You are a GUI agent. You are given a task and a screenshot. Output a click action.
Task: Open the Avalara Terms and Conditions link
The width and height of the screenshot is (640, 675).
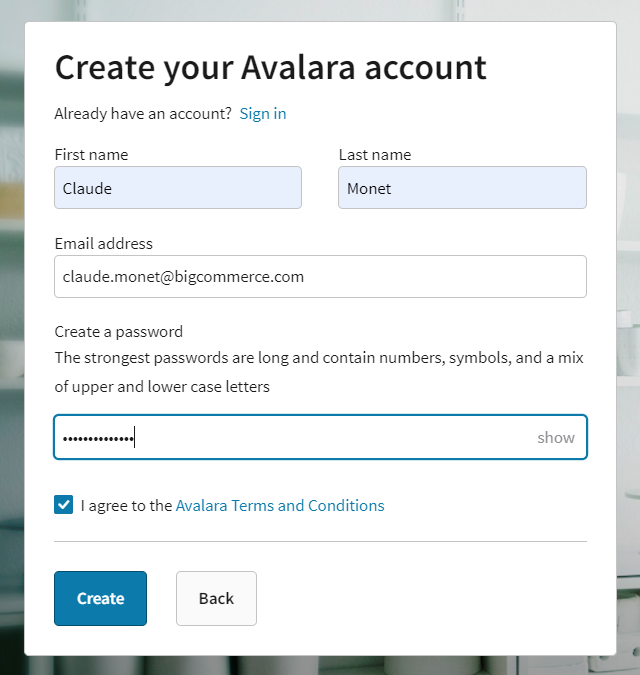point(280,506)
